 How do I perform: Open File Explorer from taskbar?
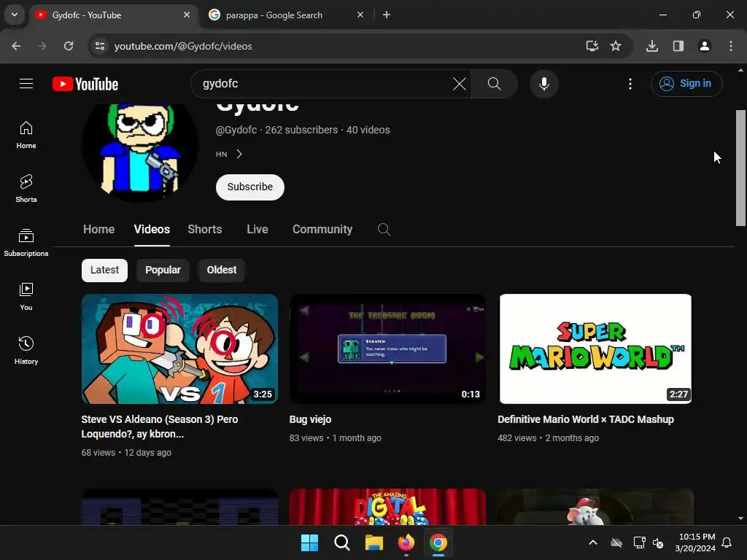(x=374, y=542)
